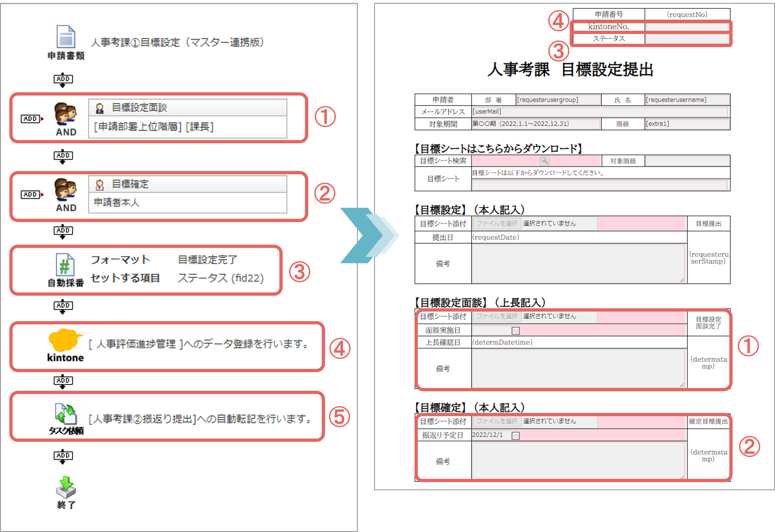775x532 pixels.
Task: Click the magnifier icon in 目標シート検索
Action: point(544,161)
